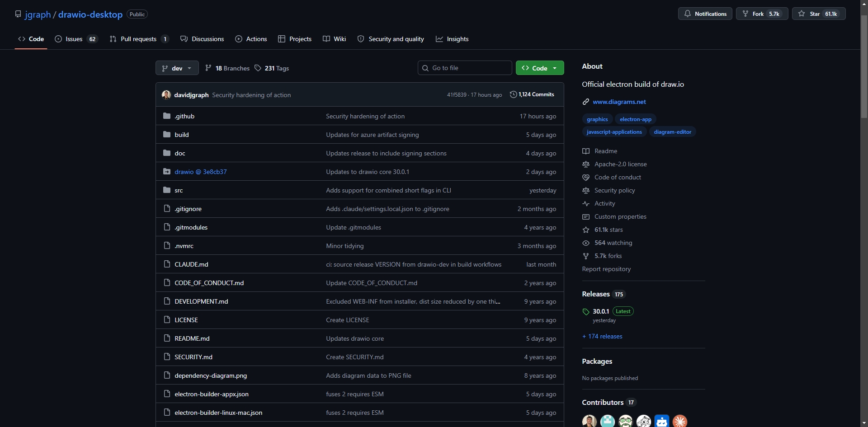Click the Contributors heading link
Image resolution: width=868 pixels, height=427 pixels.
[x=603, y=402]
